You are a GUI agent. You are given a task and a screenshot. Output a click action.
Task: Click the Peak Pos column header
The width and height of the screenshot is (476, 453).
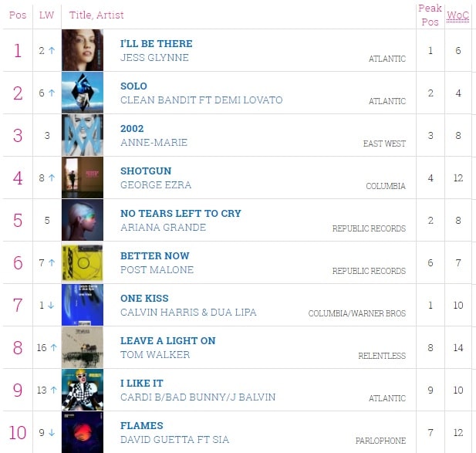pos(430,15)
